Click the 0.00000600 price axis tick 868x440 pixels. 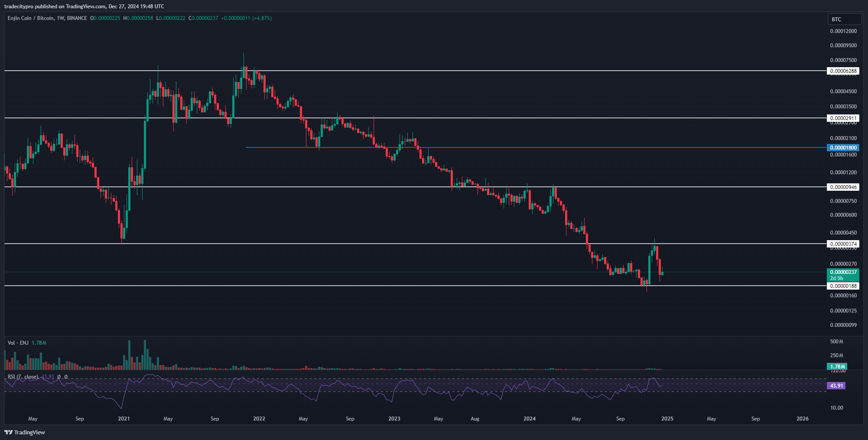(x=843, y=215)
